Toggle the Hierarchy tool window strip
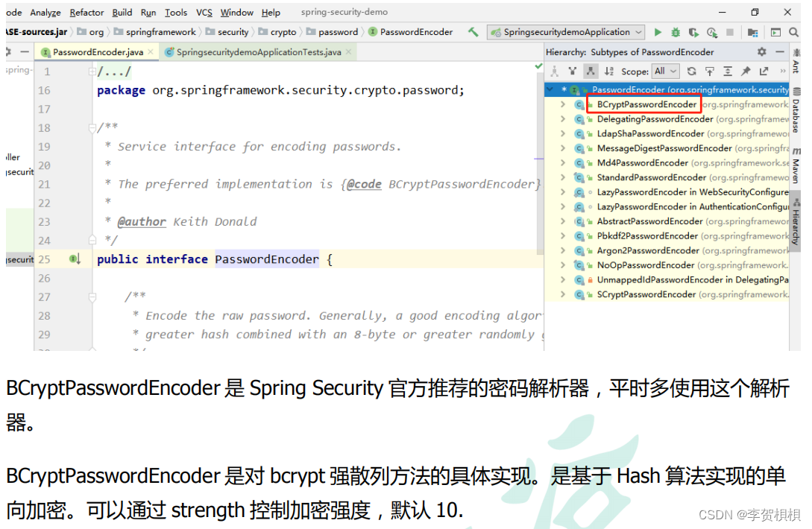The image size is (812, 529). point(796,223)
